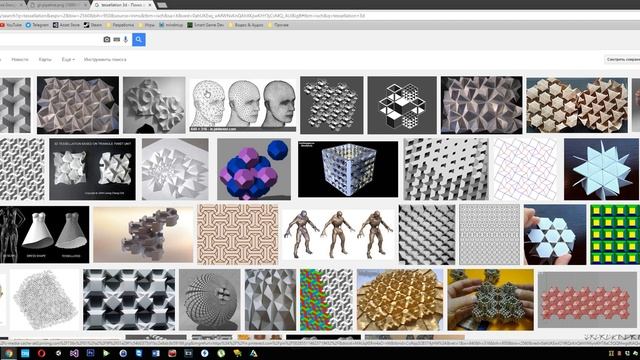Open the red taskbar application icon
Viewport: 640px width, 360px height.
pos(172,353)
